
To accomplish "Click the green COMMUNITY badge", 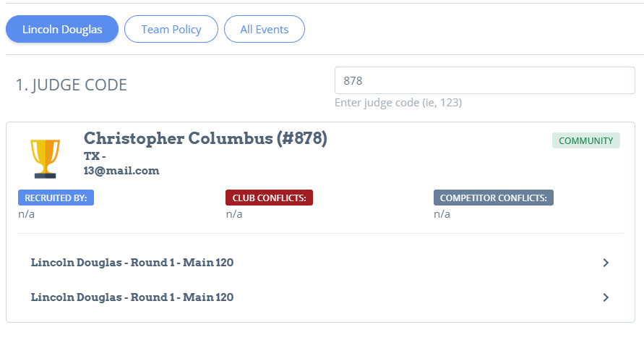I will tap(586, 140).
